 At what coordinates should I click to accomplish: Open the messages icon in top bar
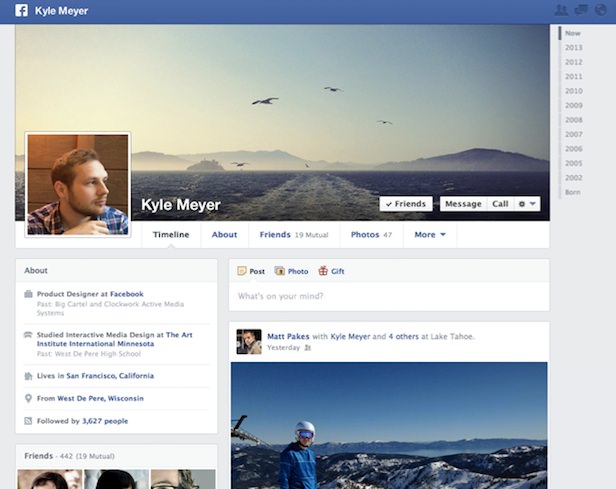[580, 11]
